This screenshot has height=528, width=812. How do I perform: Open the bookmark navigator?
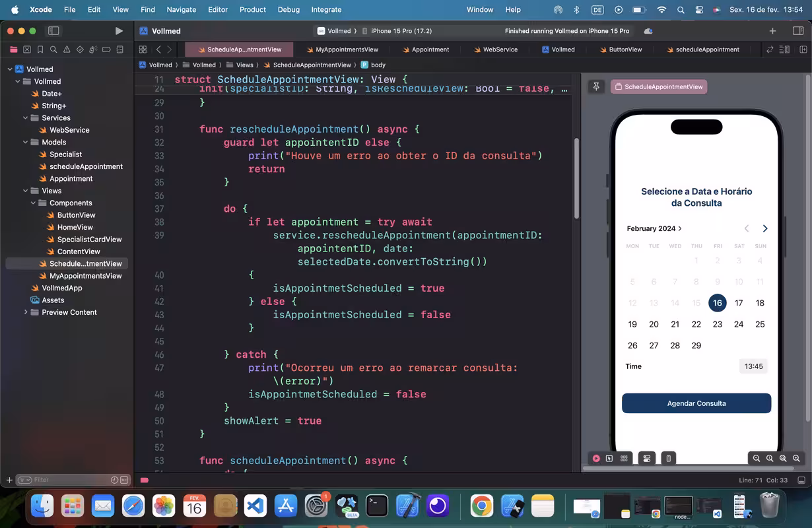pyautogui.click(x=40, y=49)
